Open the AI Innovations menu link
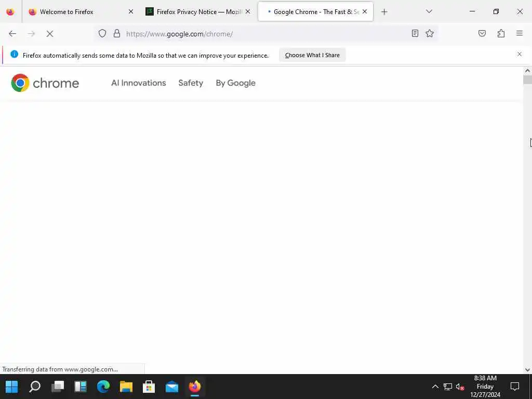Viewport: 532px width, 399px height. (138, 83)
